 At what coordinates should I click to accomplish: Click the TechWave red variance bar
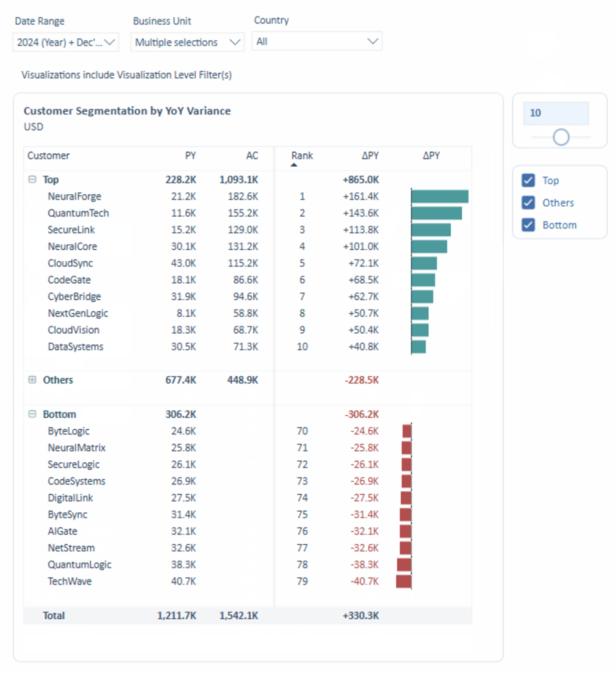404,581
